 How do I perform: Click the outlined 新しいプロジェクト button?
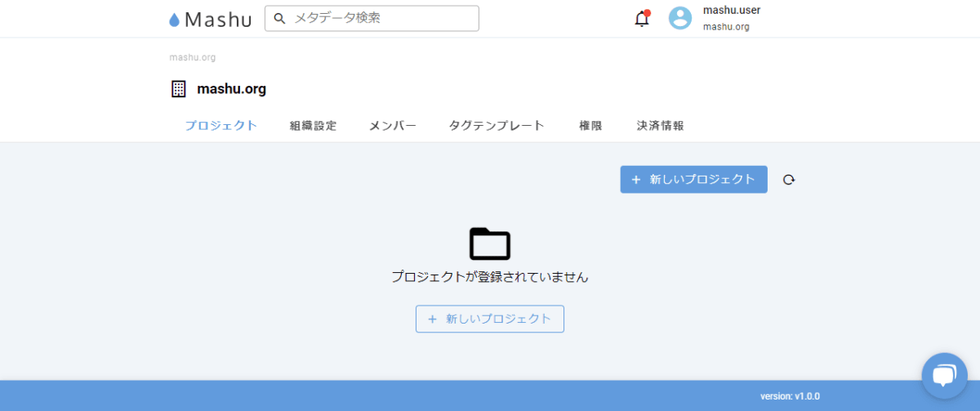490,319
